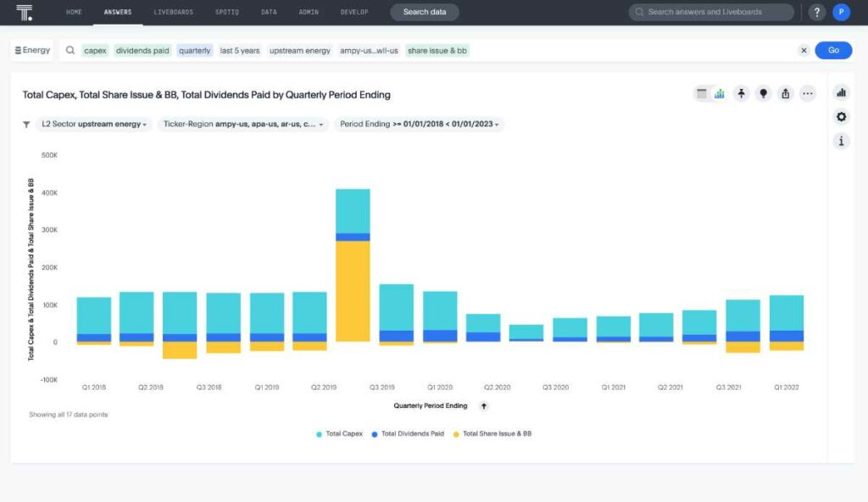Open chart settings gear icon

842,117
